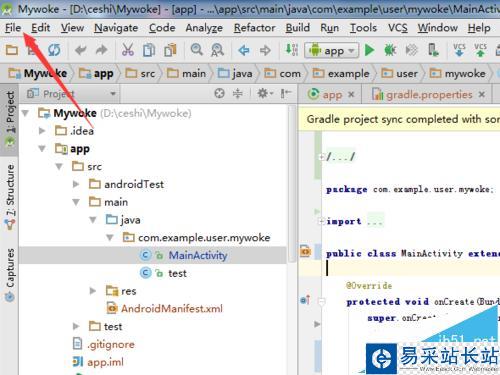500x375 pixels.
Task: Click the Find magnifier icon
Action: click(197, 50)
